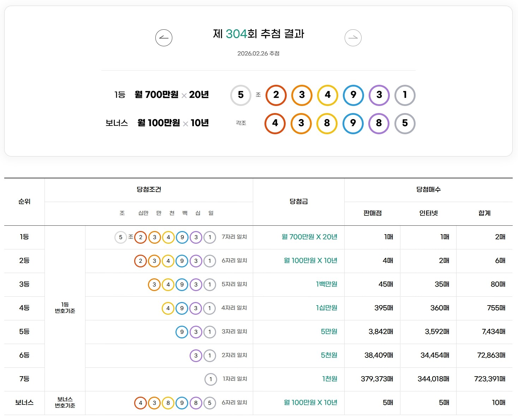The width and height of the screenshot is (518, 420).
Task: Click the 당첨조건 column header
Action: [149, 190]
